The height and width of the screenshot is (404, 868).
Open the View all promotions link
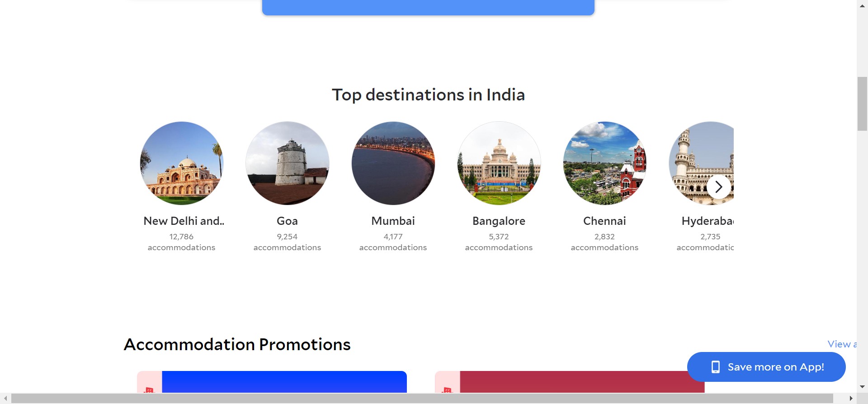(x=842, y=344)
